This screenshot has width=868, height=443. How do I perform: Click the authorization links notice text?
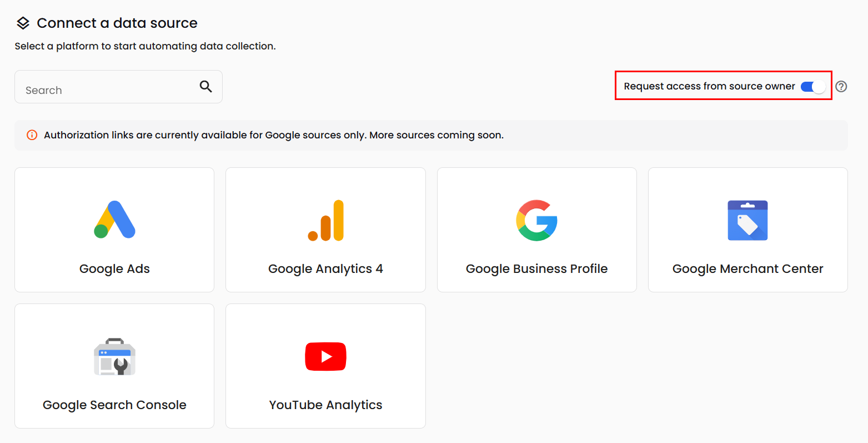pos(274,135)
